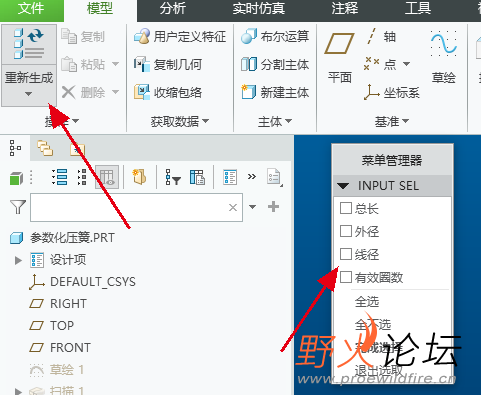The height and width of the screenshot is (395, 481).
Task: Click the Paste (粘贴) button
Action: [x=83, y=64]
